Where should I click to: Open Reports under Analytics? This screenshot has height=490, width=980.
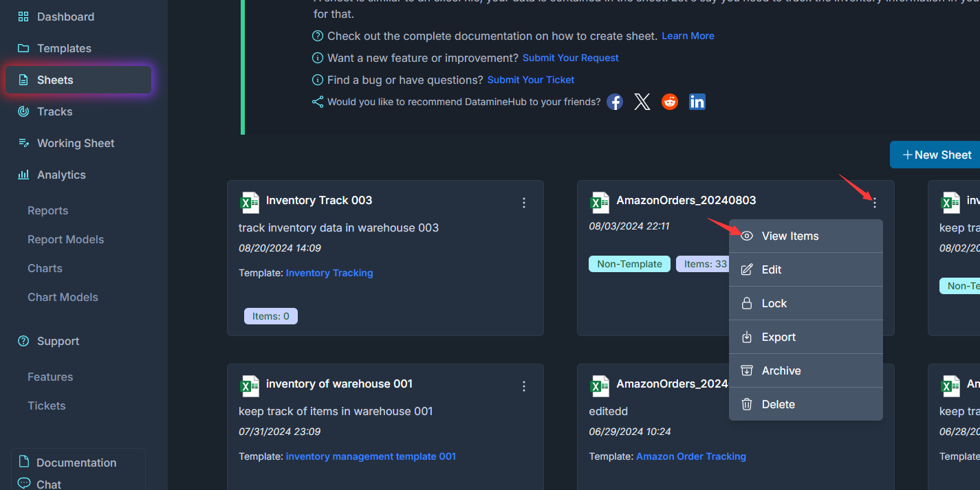(x=47, y=210)
